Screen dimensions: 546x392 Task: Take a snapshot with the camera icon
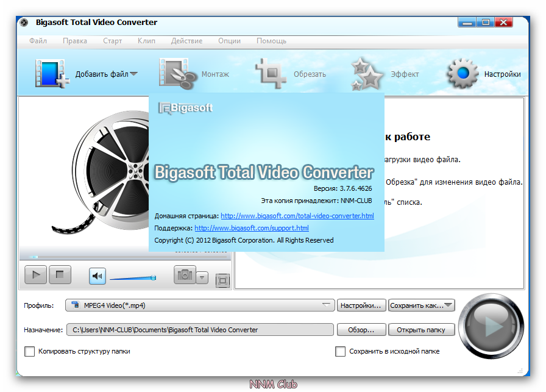pyautogui.click(x=185, y=275)
